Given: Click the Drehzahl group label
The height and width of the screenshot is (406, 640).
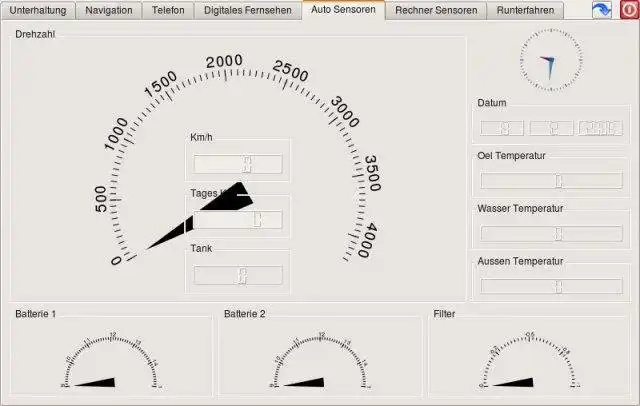Looking at the screenshot, I should coord(35,34).
